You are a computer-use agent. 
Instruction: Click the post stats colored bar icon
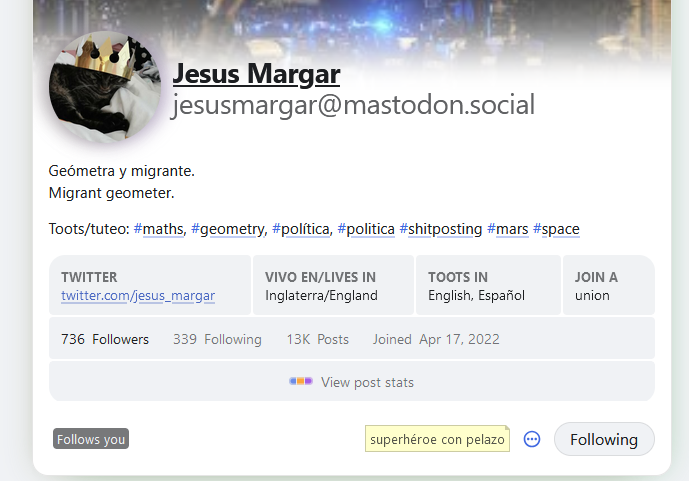301,381
